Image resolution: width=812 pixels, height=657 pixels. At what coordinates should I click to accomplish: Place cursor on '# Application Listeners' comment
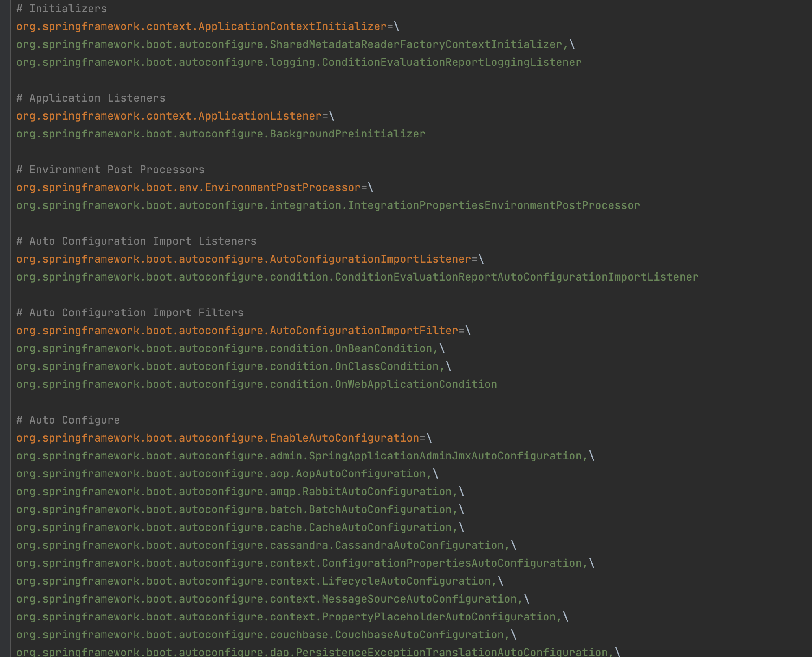coord(91,98)
